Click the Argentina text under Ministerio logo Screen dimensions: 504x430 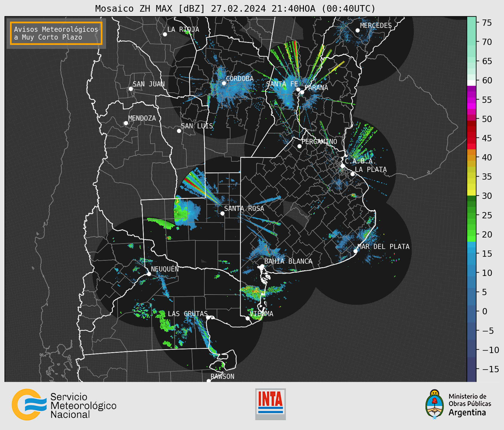pos(467,413)
